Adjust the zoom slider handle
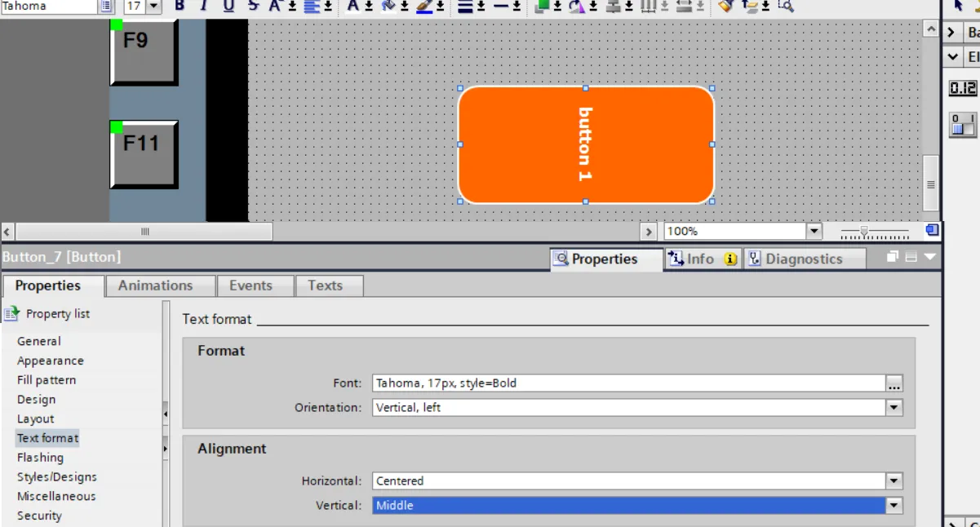Image resolution: width=980 pixels, height=527 pixels. 865,232
